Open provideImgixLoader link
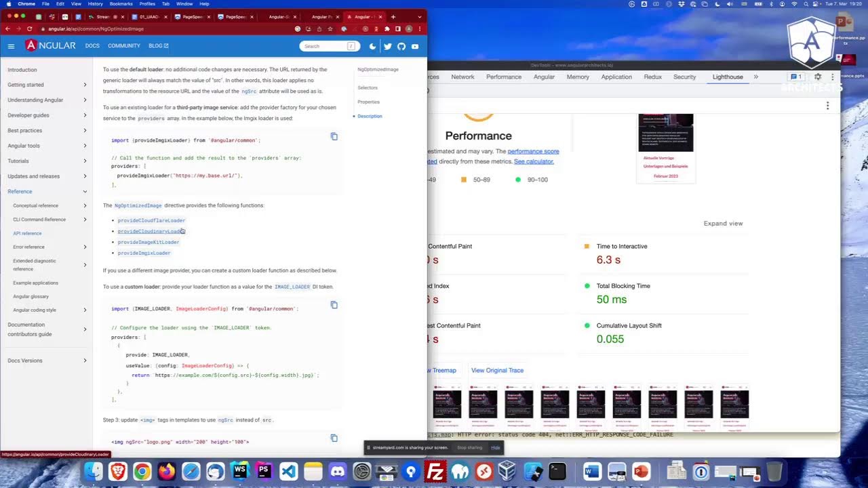868x488 pixels. coord(144,253)
